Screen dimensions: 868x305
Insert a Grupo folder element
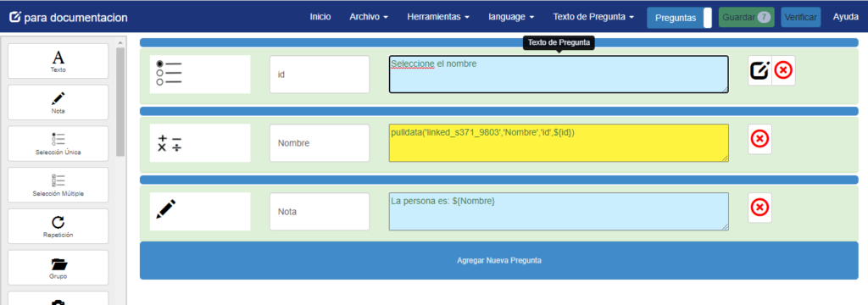58,268
